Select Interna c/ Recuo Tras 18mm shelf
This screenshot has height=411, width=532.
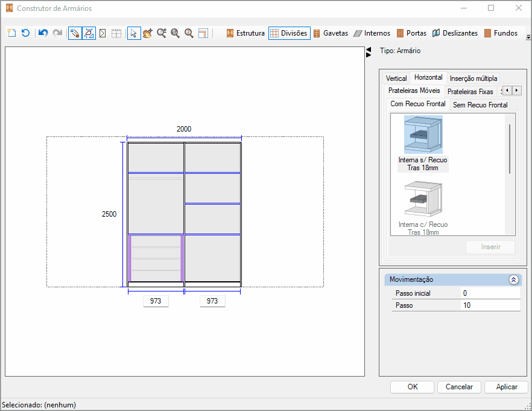pyautogui.click(x=423, y=208)
